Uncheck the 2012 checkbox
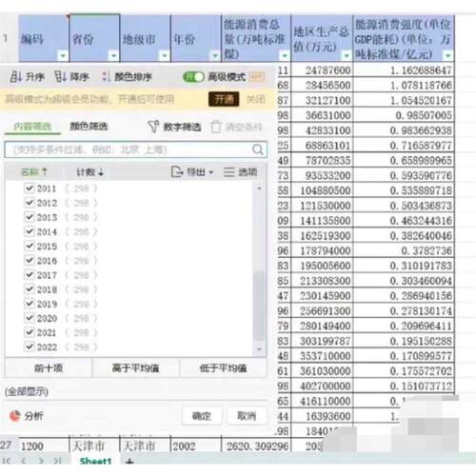The width and height of the screenshot is (476, 476). click(30, 203)
